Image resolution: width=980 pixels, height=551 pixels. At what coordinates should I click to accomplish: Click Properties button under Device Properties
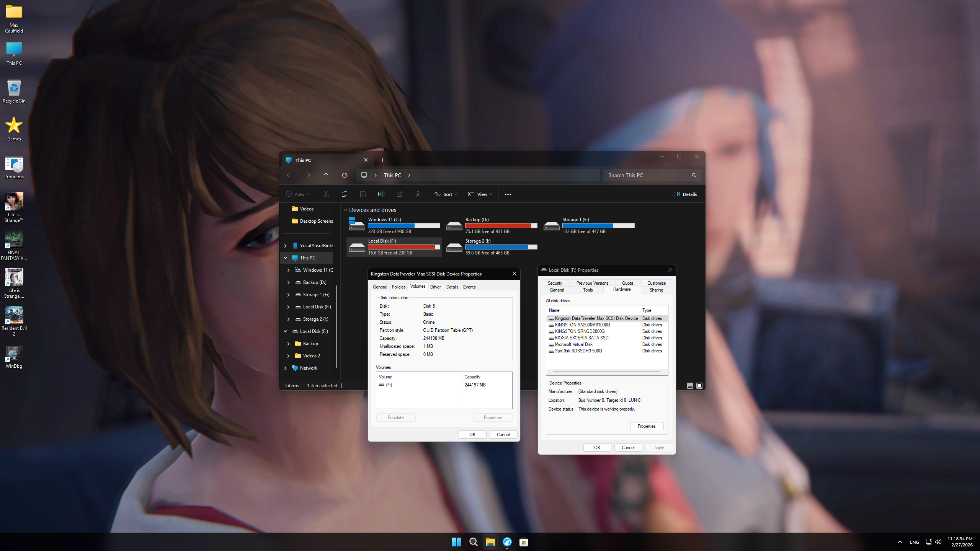[647, 426]
